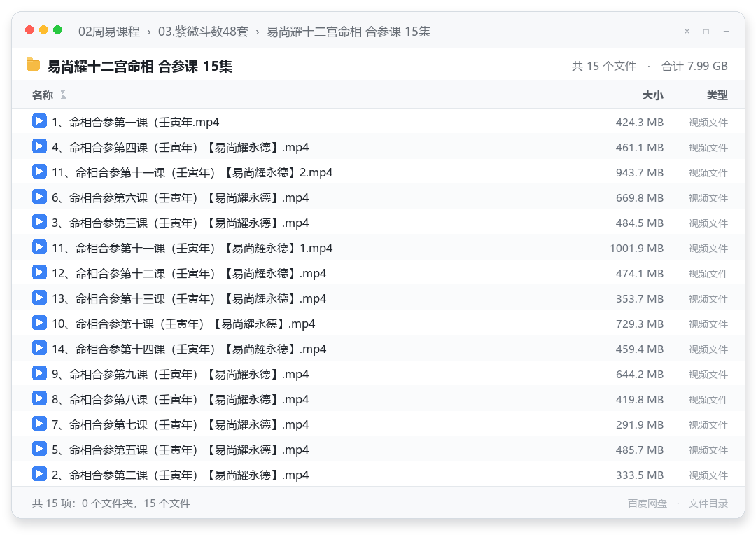Click size value 333.5 MB

point(639,475)
